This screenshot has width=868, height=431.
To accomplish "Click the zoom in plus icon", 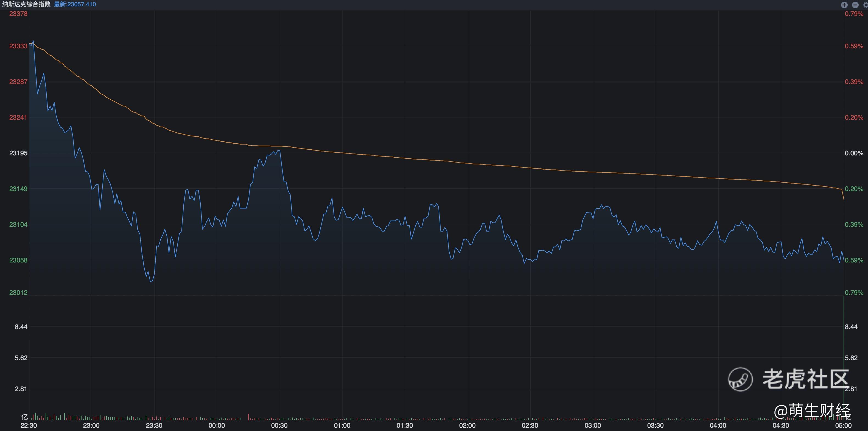I will point(844,5).
